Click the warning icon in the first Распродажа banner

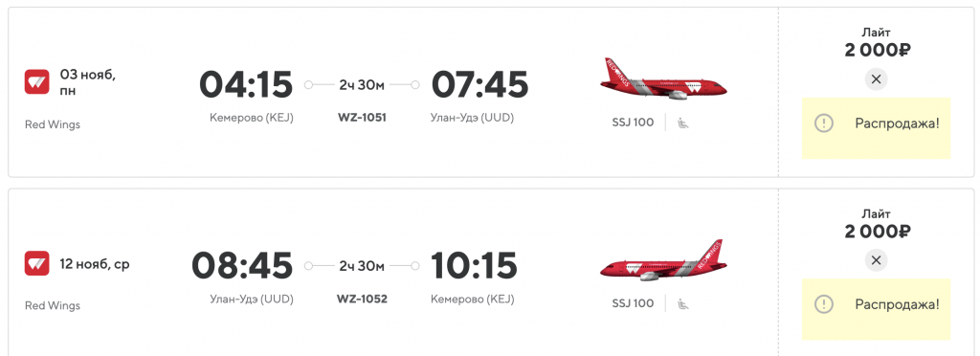tap(824, 123)
